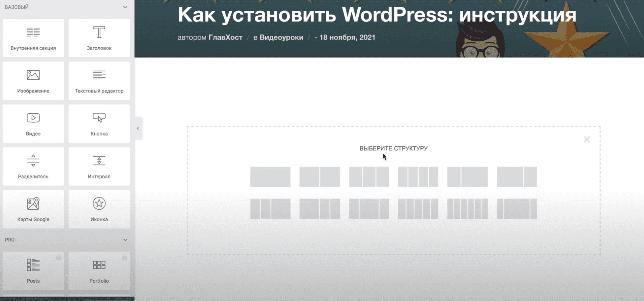Viewport: 644px width, 301px height.
Task: Click the ВЫБЕРИТЕ СТРУКТУРУ heading text
Action: (393, 148)
